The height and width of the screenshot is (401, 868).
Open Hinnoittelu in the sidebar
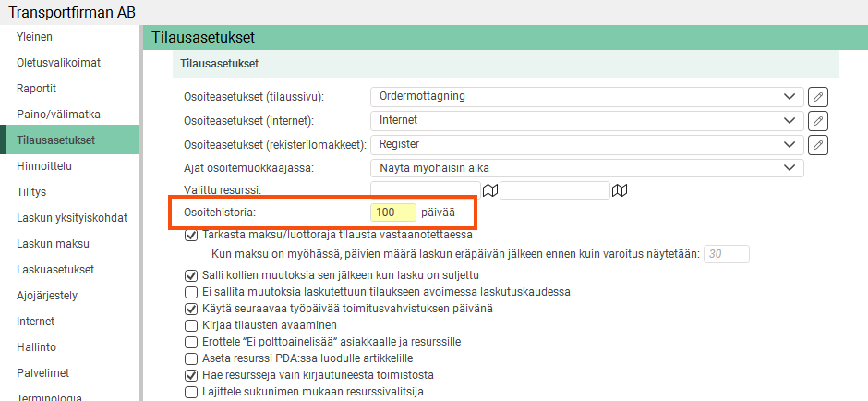(44, 166)
